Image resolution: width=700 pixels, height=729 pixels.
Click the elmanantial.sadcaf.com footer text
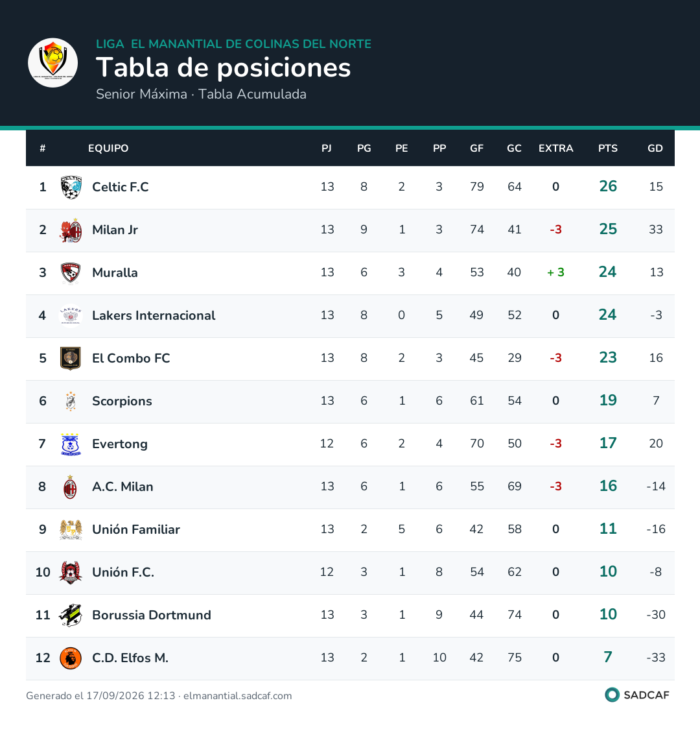(x=237, y=695)
